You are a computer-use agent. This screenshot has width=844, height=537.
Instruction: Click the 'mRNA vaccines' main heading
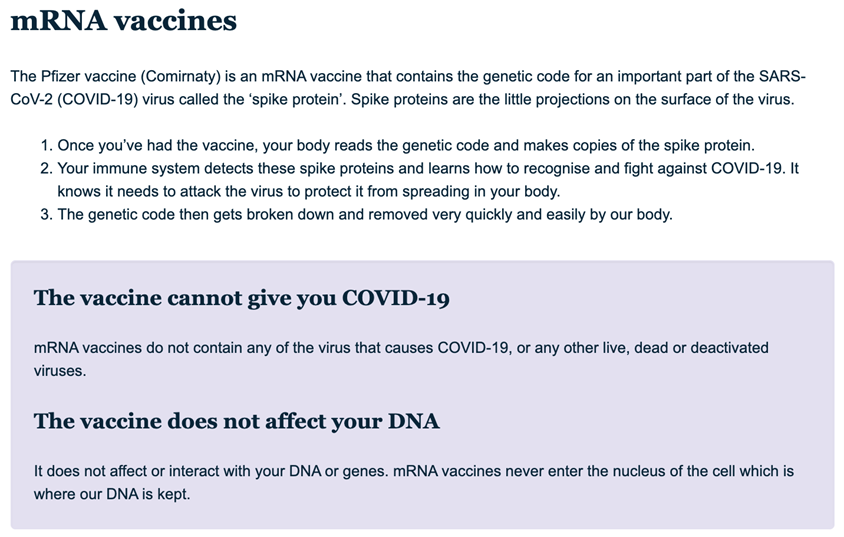(x=123, y=20)
